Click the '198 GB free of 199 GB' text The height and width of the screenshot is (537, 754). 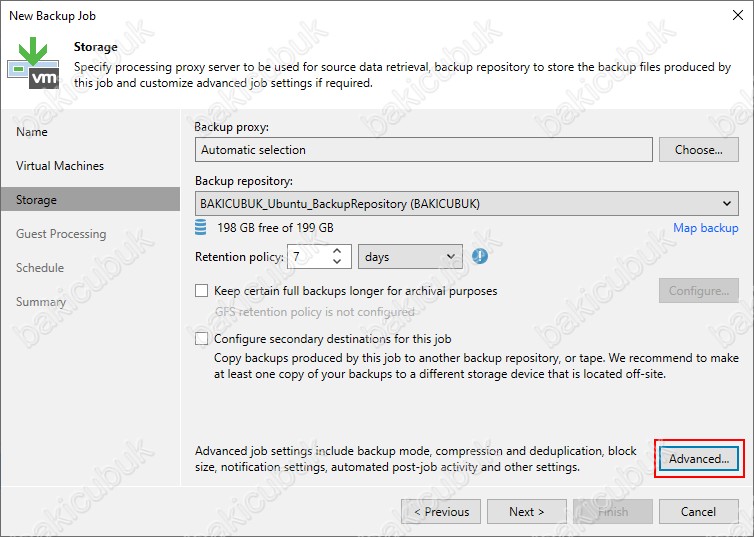coord(275,227)
